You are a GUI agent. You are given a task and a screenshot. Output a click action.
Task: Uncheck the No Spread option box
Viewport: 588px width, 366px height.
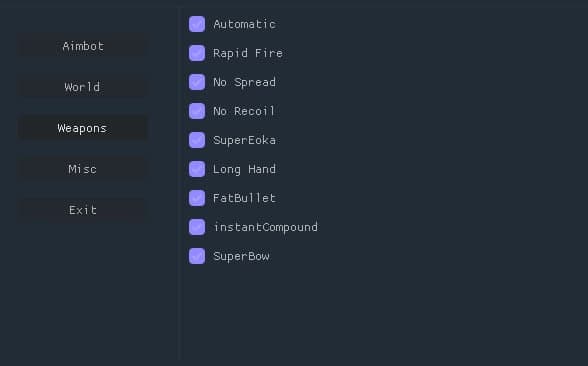[x=197, y=82]
